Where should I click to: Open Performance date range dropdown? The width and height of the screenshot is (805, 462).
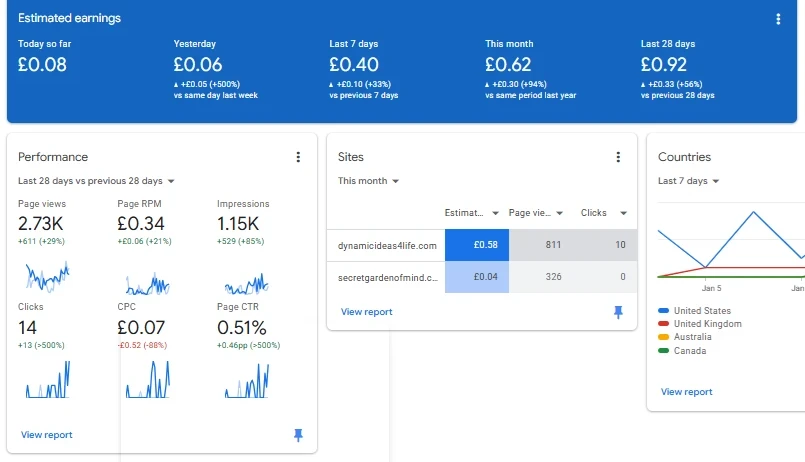tap(97, 181)
